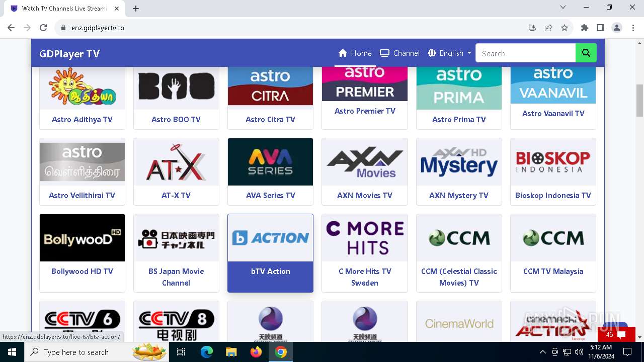The height and width of the screenshot is (362, 644).
Task: Open the clock showing 5:12 AM
Action: [x=601, y=352]
